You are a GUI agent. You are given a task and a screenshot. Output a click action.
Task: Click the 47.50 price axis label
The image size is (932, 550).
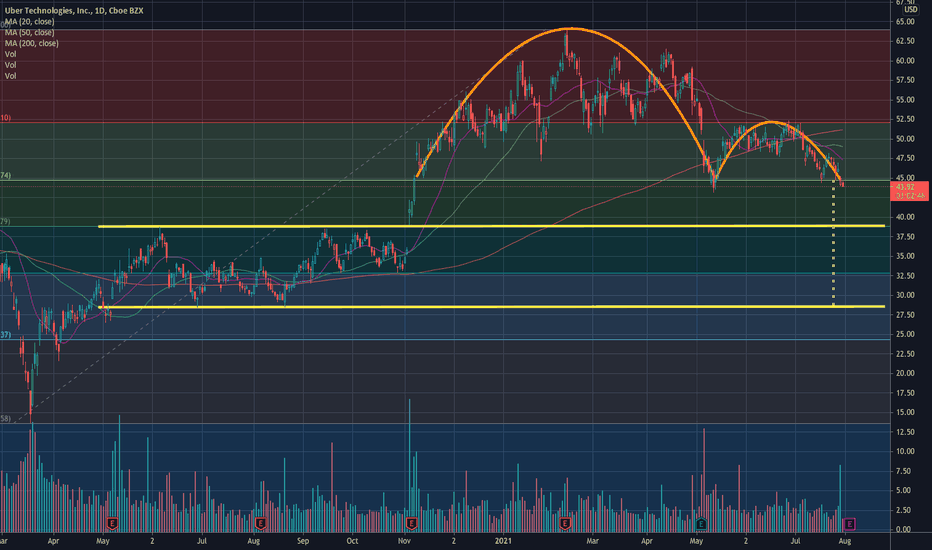point(905,158)
